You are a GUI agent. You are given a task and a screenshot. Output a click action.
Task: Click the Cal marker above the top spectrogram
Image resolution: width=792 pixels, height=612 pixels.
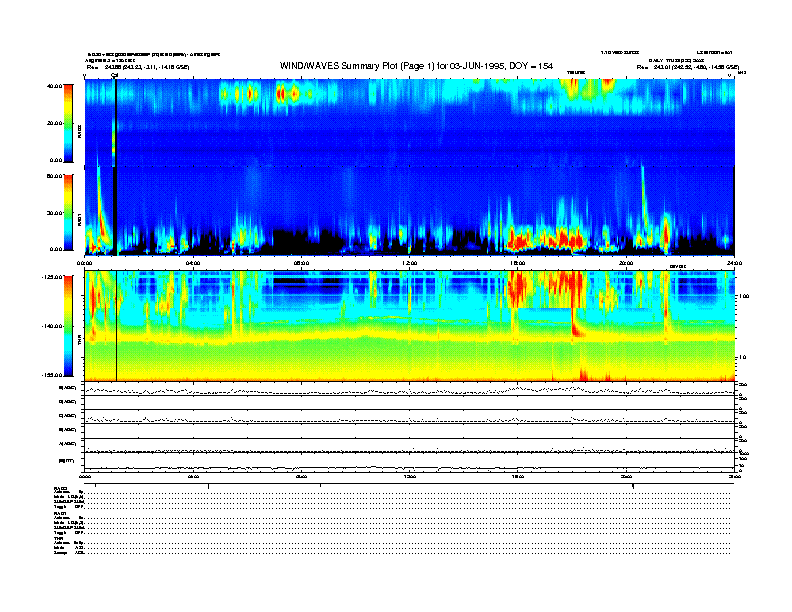click(x=115, y=75)
